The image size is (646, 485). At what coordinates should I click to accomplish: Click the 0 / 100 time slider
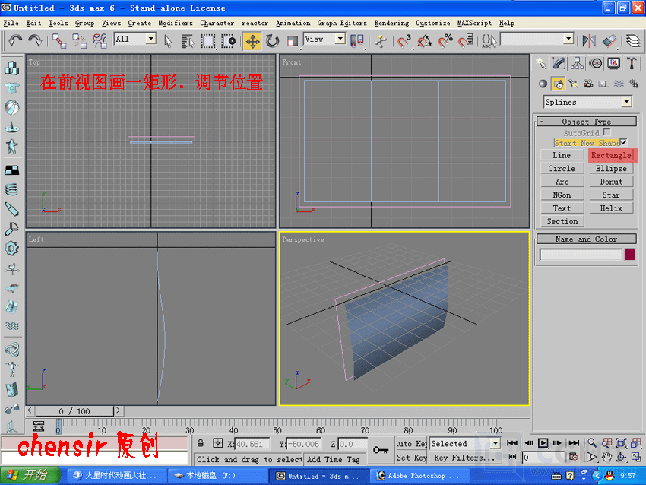[x=74, y=411]
